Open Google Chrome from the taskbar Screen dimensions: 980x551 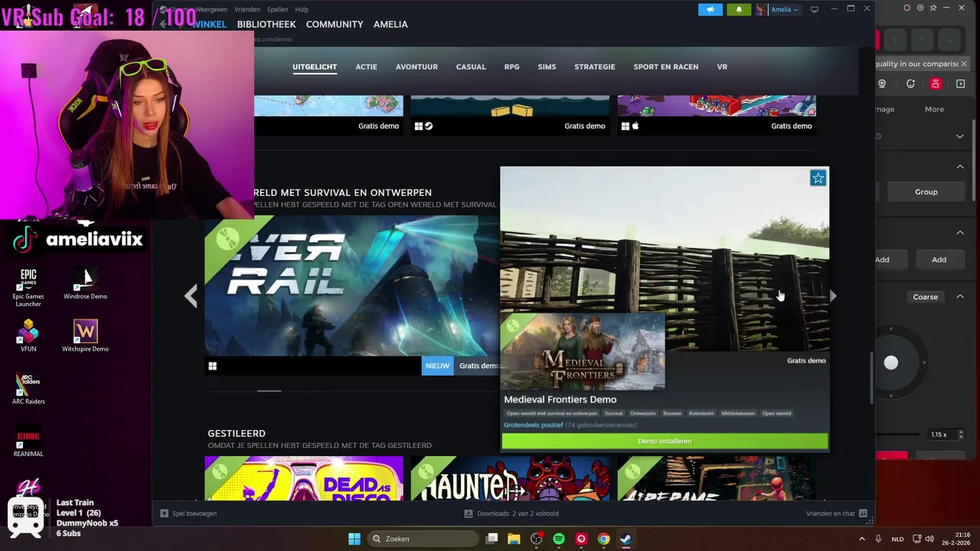click(x=603, y=539)
